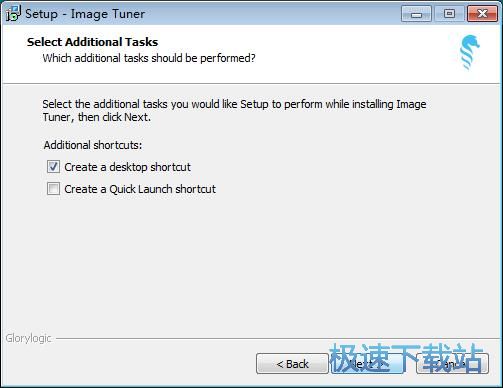Click the 'Select Additional Tasks' heading

point(92,42)
